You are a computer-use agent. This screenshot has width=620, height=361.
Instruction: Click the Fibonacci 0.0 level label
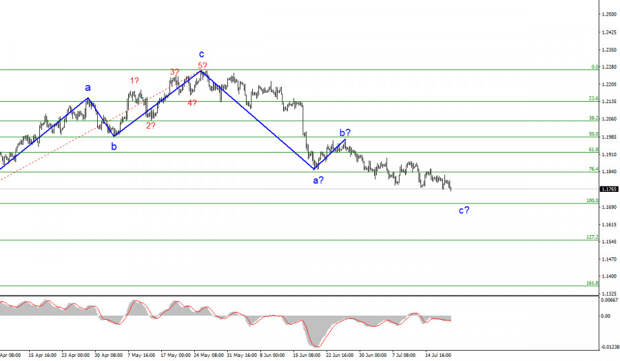tap(595, 67)
